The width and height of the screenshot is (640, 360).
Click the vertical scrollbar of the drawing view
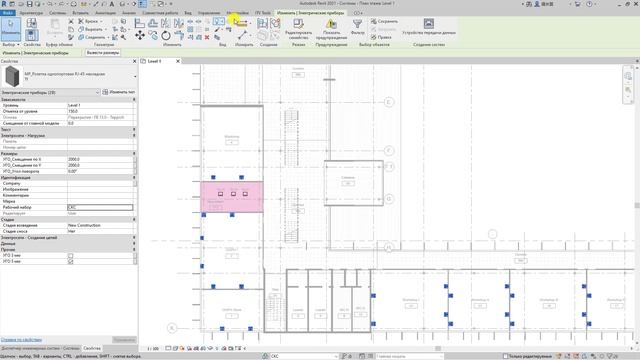(637, 205)
